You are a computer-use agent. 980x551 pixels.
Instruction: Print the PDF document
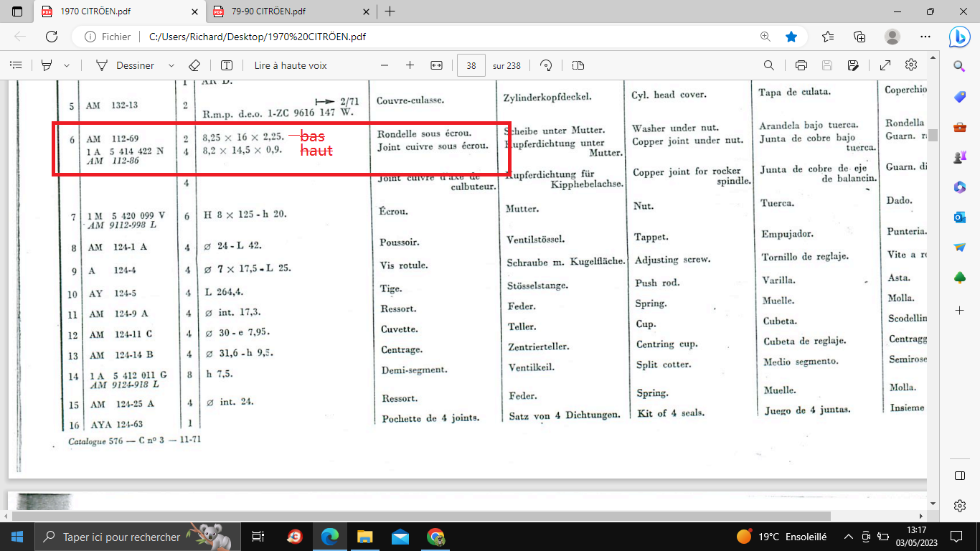pos(801,65)
